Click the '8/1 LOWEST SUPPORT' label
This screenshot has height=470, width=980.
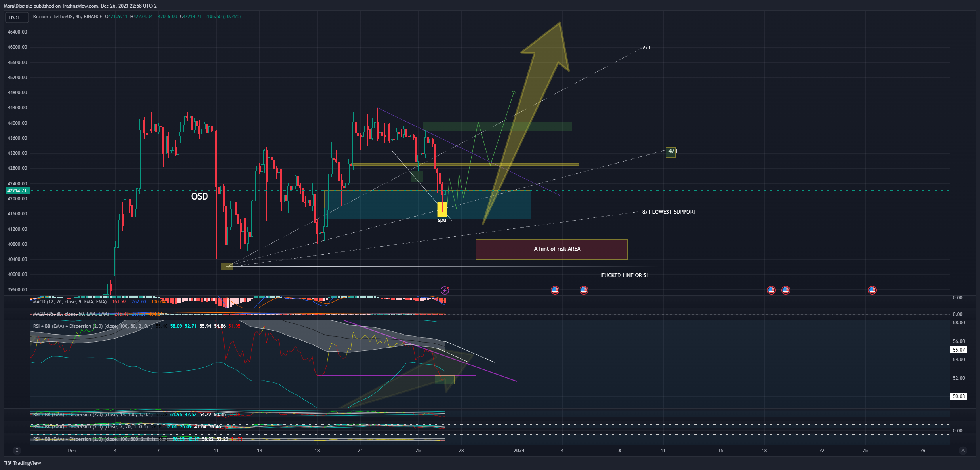(x=669, y=212)
